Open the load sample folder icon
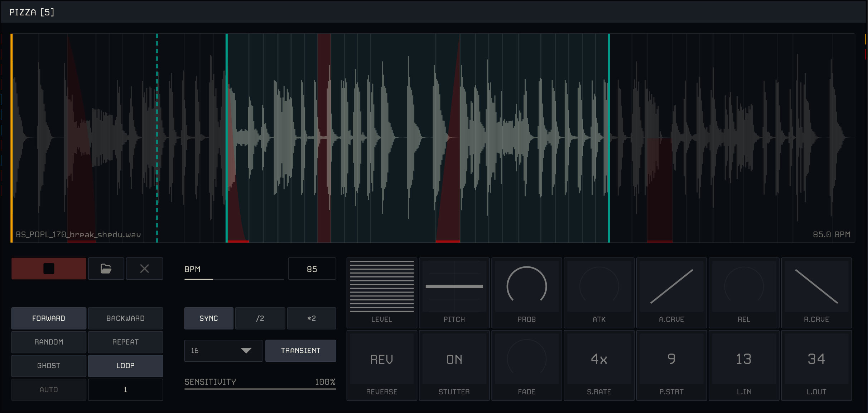Viewport: 868px width, 413px height. [x=106, y=269]
